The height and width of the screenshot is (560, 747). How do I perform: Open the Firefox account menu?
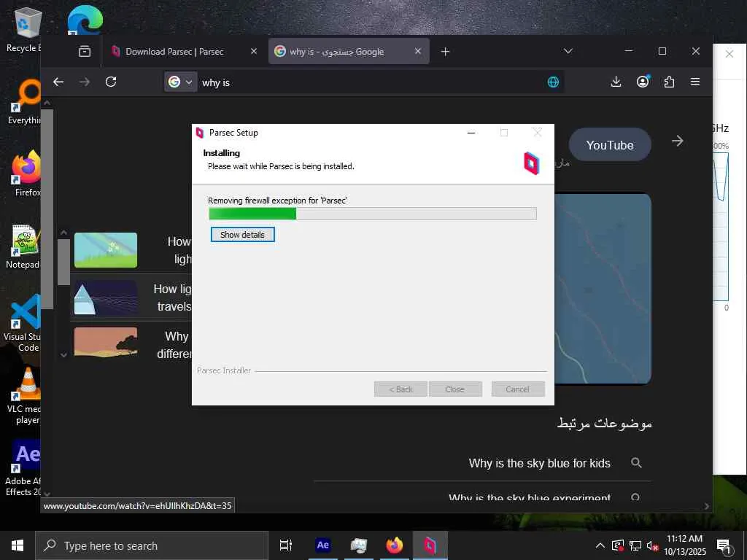[x=643, y=82]
